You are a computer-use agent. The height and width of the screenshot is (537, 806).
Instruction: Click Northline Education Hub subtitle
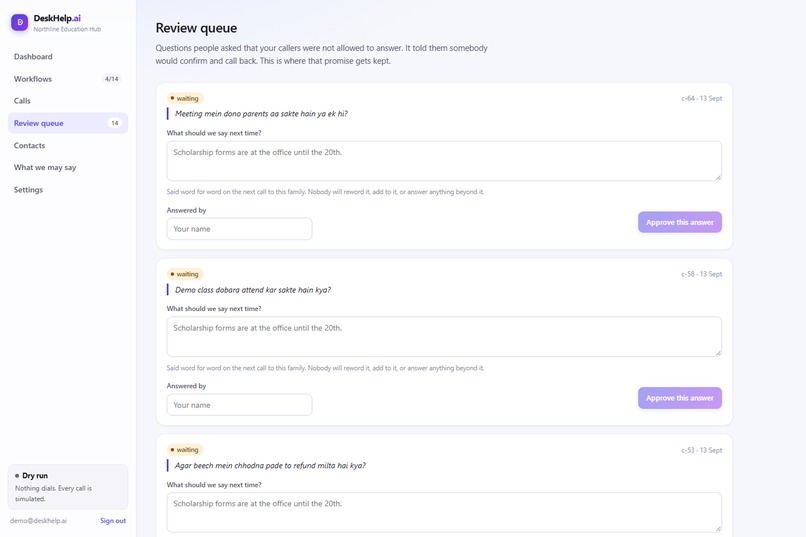point(67,29)
